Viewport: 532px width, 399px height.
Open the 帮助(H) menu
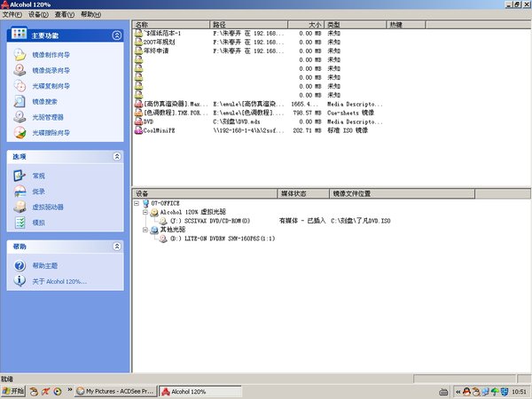91,14
